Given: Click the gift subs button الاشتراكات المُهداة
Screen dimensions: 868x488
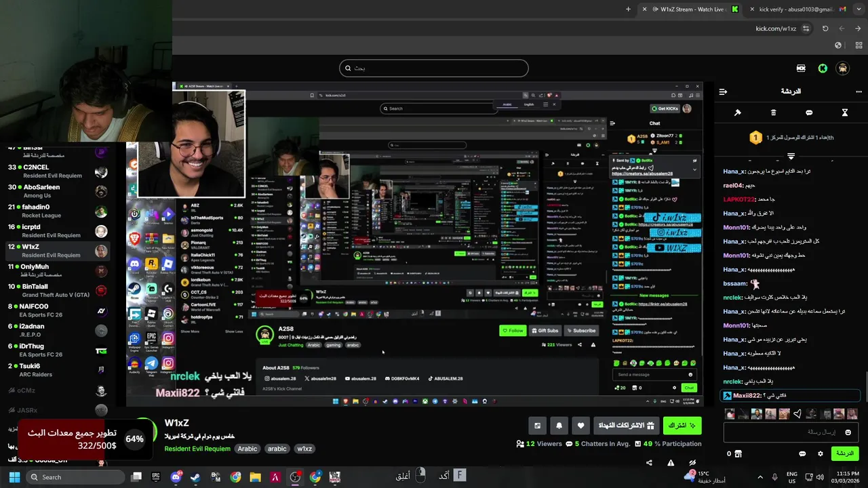Looking at the screenshot, I should click(626, 426).
